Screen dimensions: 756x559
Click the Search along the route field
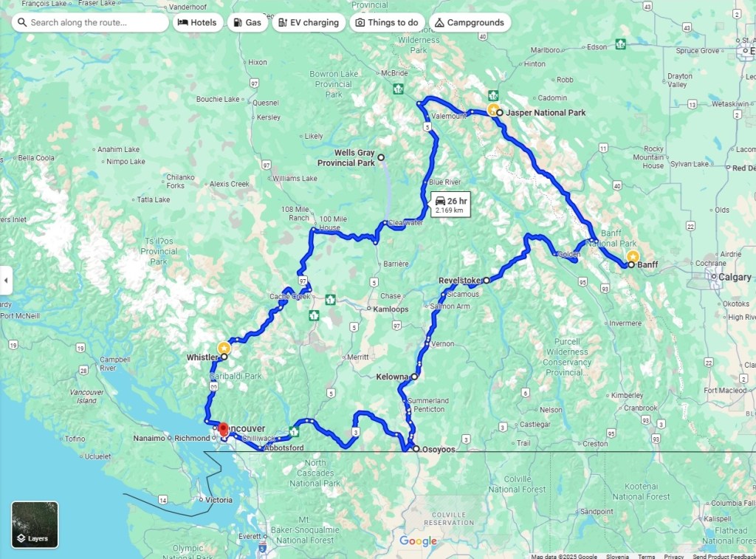point(90,22)
